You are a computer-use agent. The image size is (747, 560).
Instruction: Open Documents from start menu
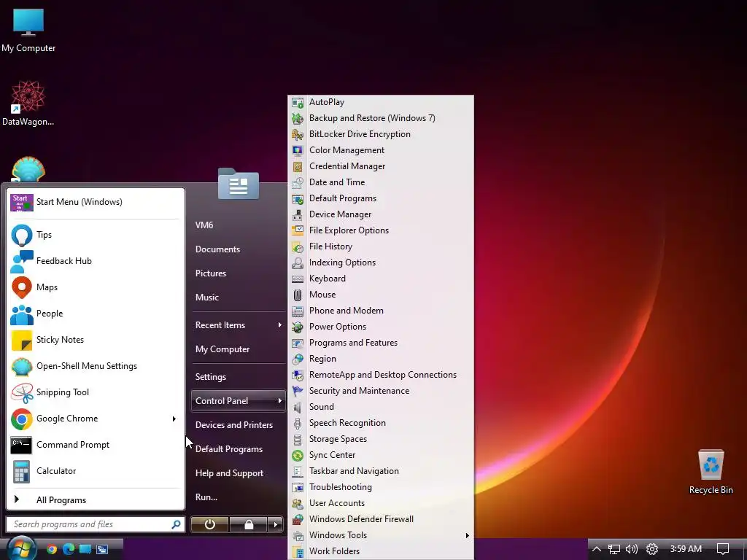coord(238,249)
